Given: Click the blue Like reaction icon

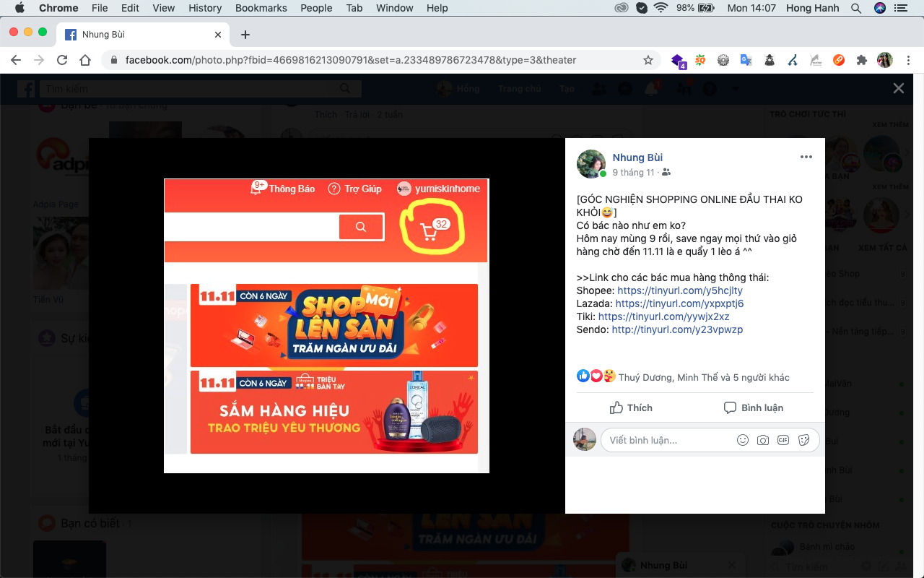Looking at the screenshot, I should (583, 376).
